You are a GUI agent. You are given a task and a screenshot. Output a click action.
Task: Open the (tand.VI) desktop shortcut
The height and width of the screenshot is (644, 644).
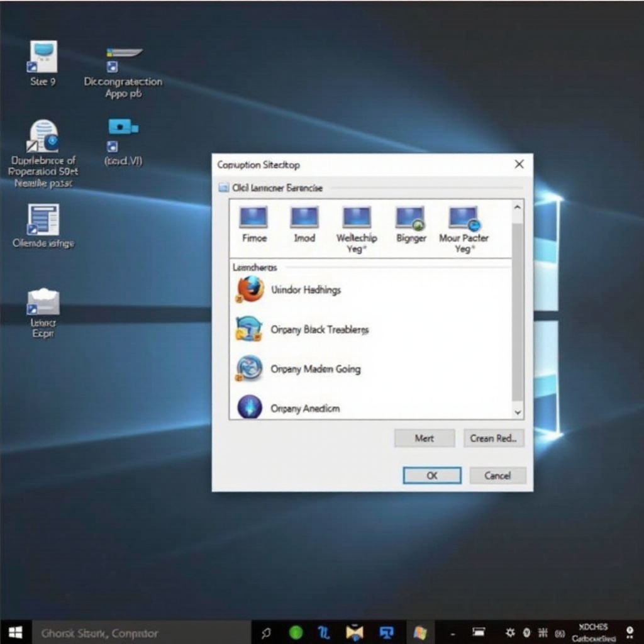click(x=123, y=142)
